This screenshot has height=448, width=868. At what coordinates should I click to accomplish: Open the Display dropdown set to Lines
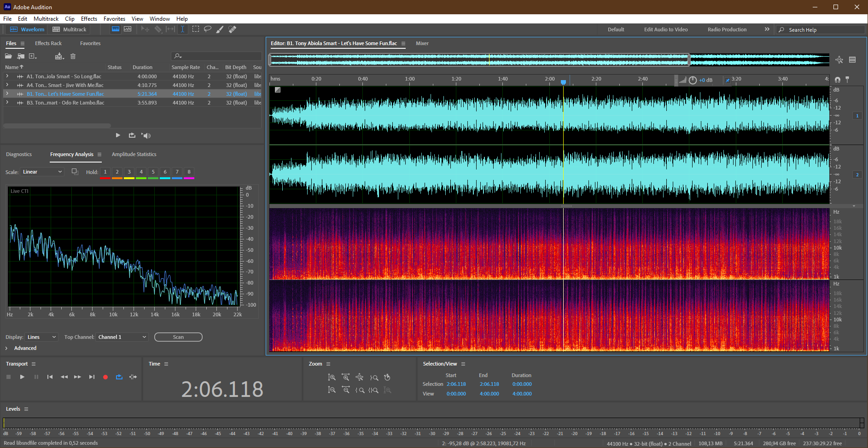coord(41,337)
